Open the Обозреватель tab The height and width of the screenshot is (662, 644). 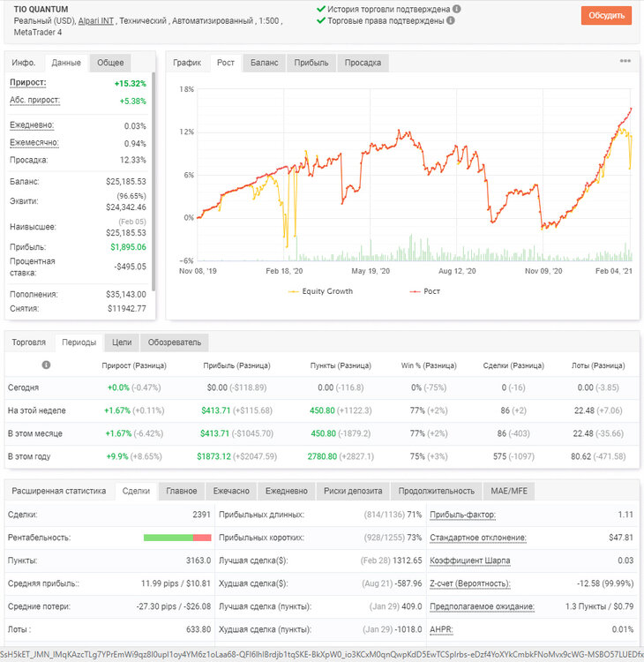point(175,342)
